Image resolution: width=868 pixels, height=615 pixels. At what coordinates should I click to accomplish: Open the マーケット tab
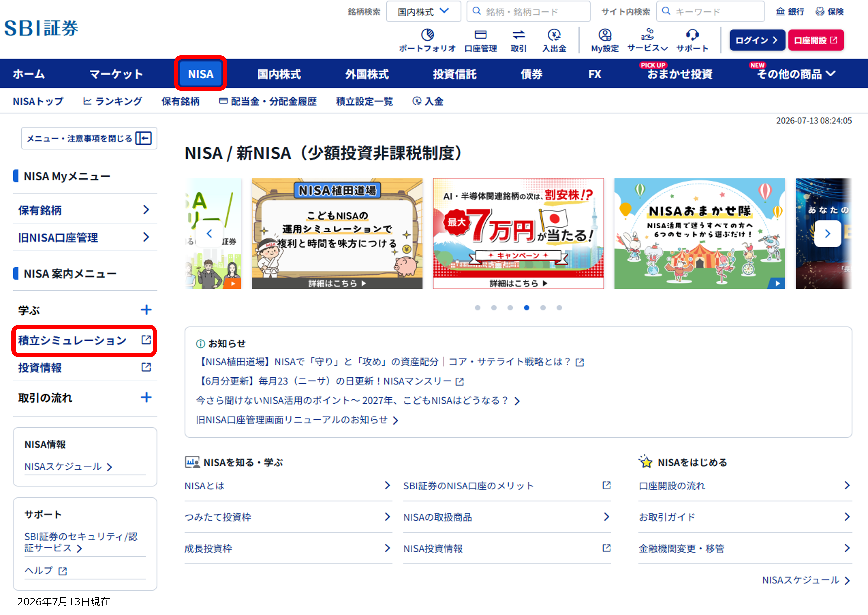[116, 74]
